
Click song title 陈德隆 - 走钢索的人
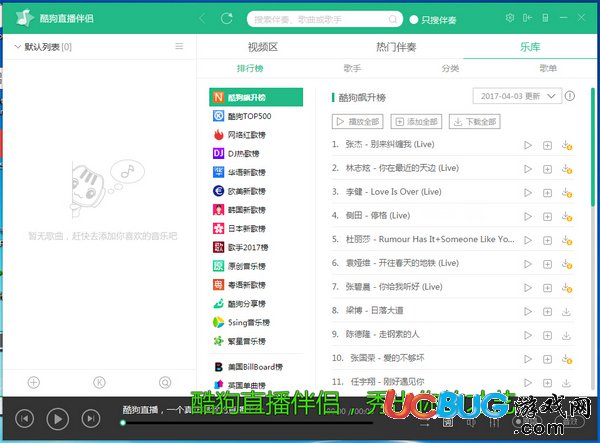click(382, 334)
